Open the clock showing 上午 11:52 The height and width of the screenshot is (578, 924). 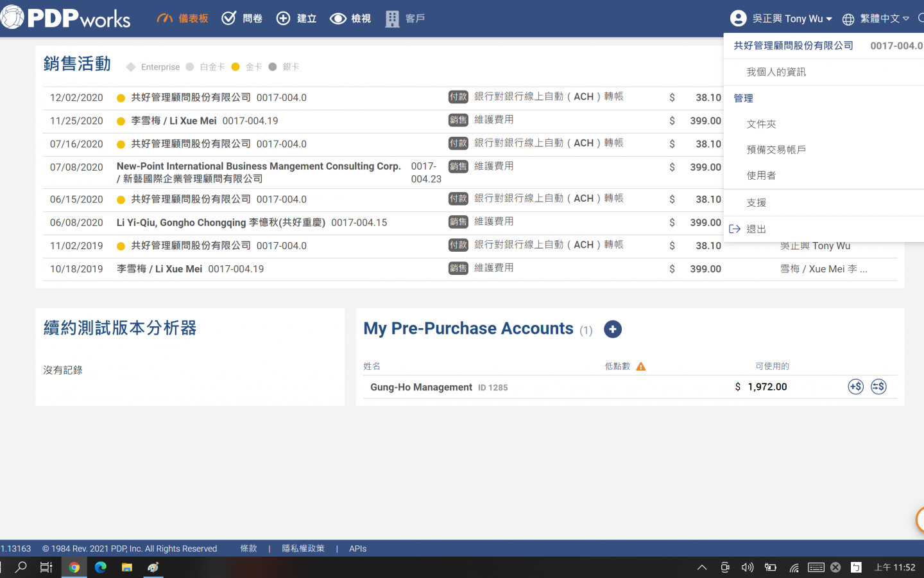tap(895, 567)
